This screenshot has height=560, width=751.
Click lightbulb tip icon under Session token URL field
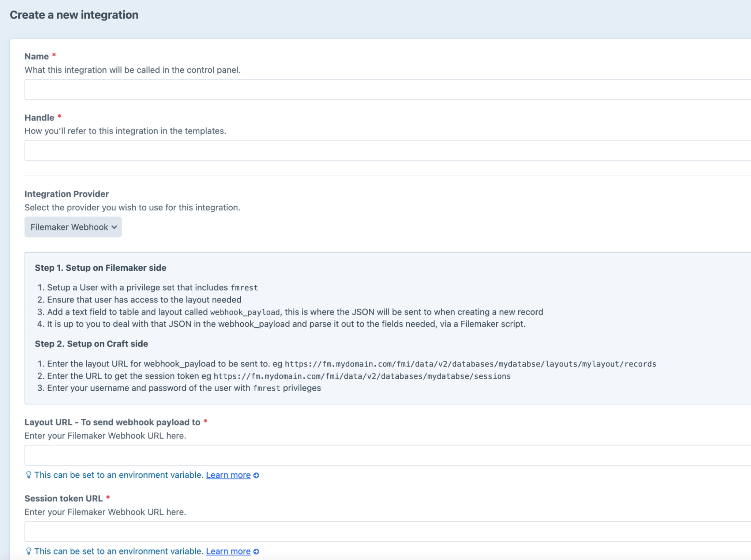coord(29,551)
